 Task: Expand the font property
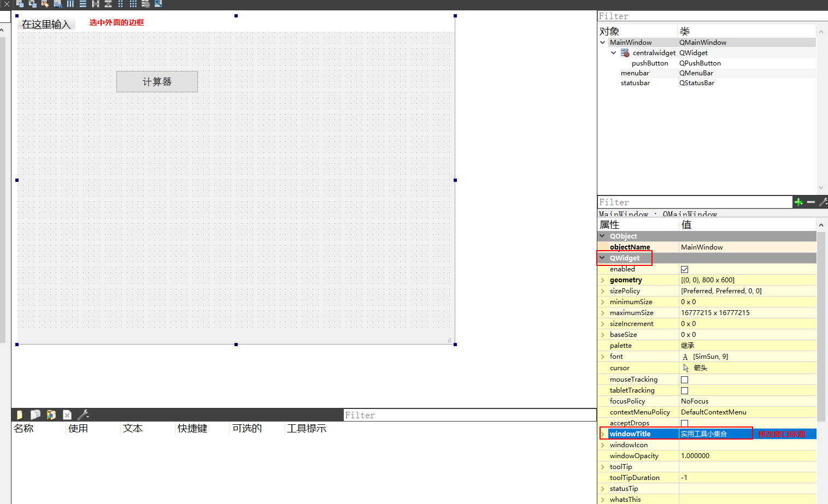point(603,357)
